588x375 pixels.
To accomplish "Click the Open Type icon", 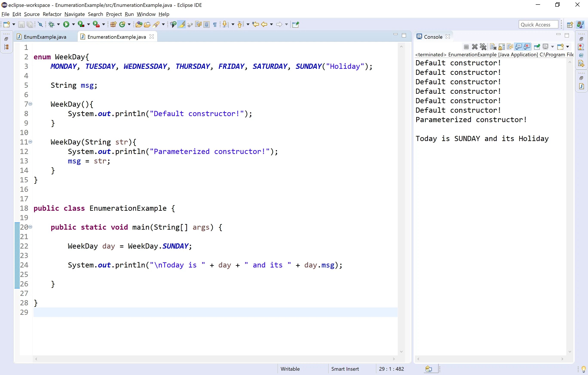I will coord(139,25).
